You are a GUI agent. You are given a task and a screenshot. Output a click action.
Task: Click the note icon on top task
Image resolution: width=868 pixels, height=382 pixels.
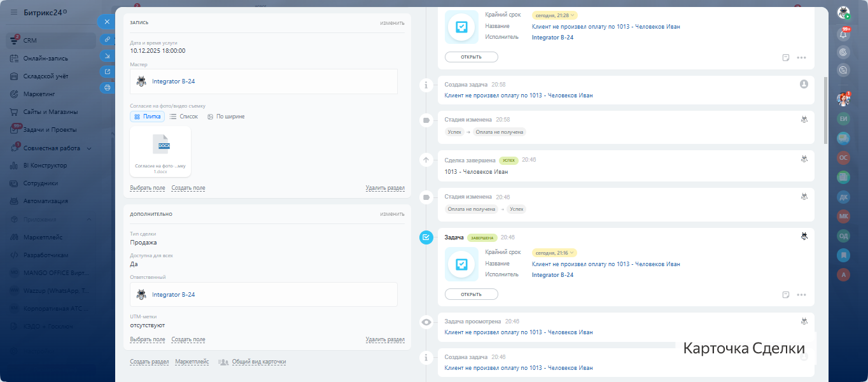coord(786,57)
